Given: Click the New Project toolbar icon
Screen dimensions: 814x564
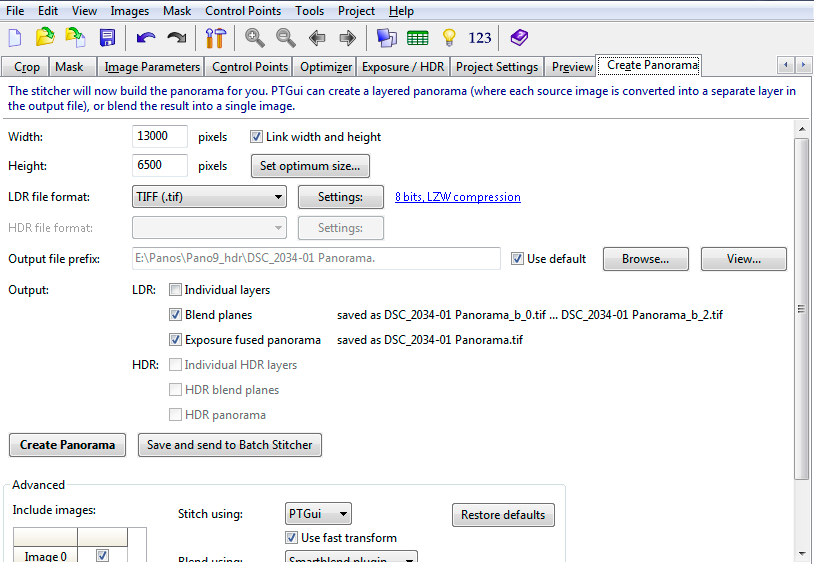Looking at the screenshot, I should pos(15,38).
